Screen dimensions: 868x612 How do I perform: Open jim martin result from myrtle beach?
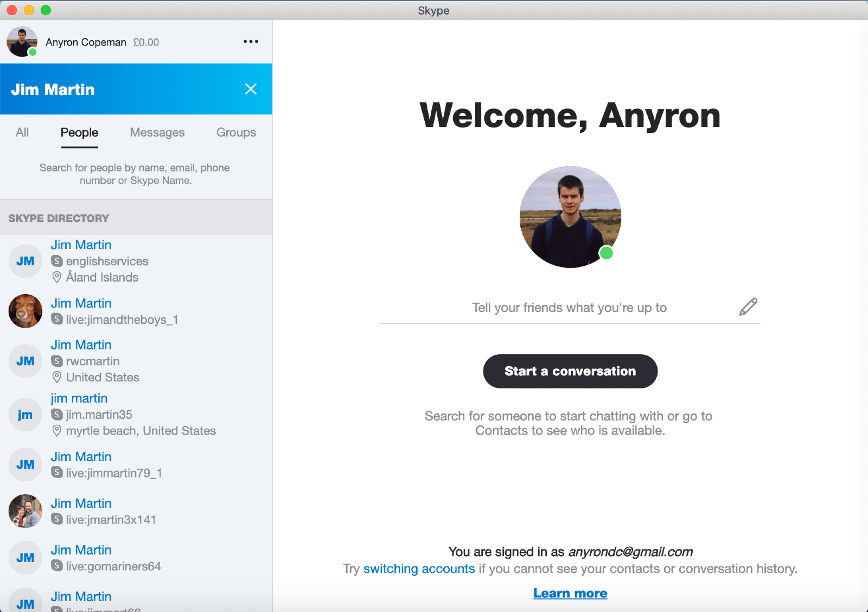click(136, 415)
